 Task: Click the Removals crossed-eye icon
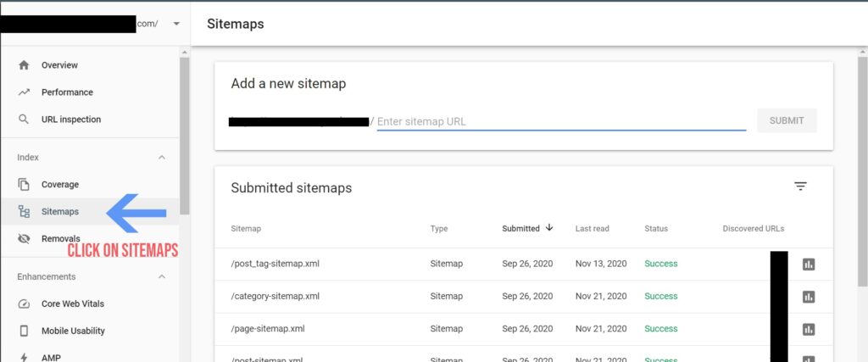pyautogui.click(x=24, y=239)
